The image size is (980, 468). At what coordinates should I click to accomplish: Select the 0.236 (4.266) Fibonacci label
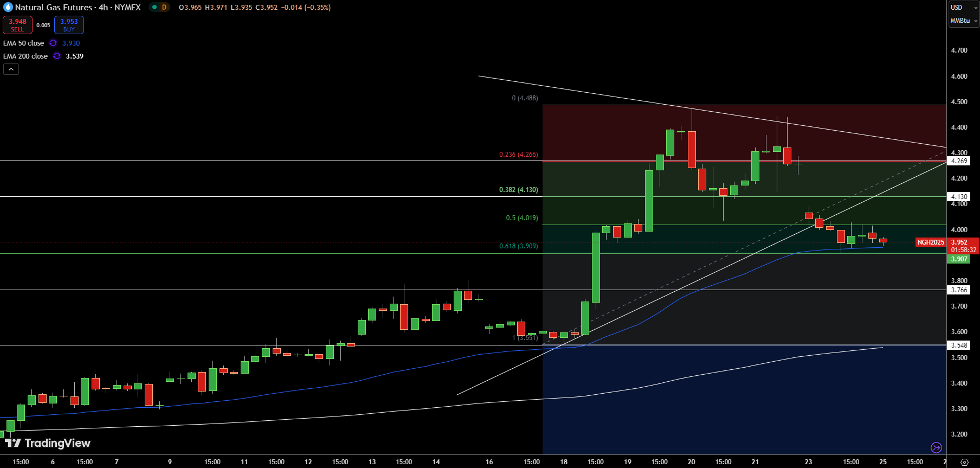pos(519,155)
